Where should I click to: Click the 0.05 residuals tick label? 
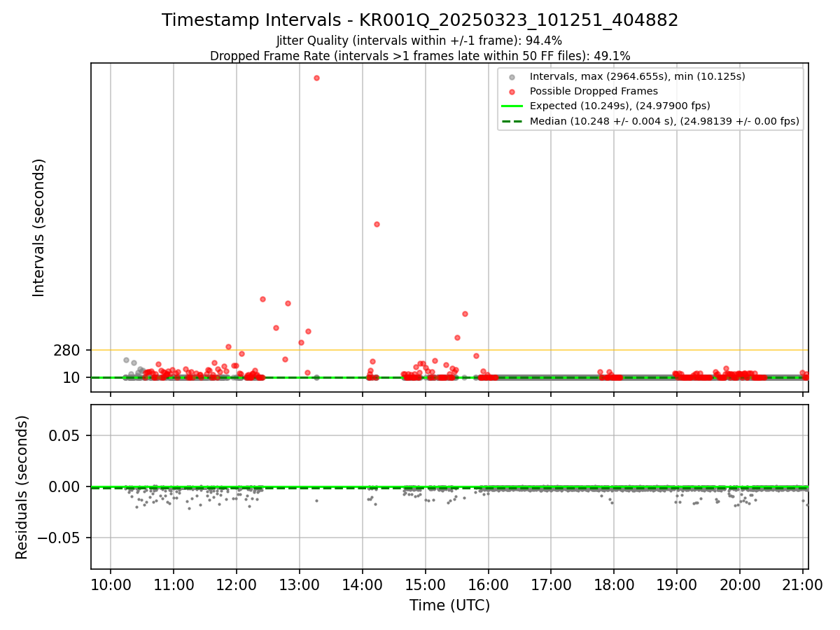pos(64,435)
